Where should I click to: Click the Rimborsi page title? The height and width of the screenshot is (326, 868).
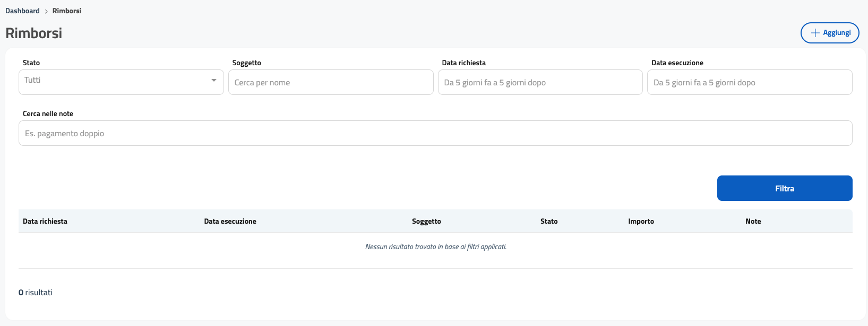coord(34,33)
